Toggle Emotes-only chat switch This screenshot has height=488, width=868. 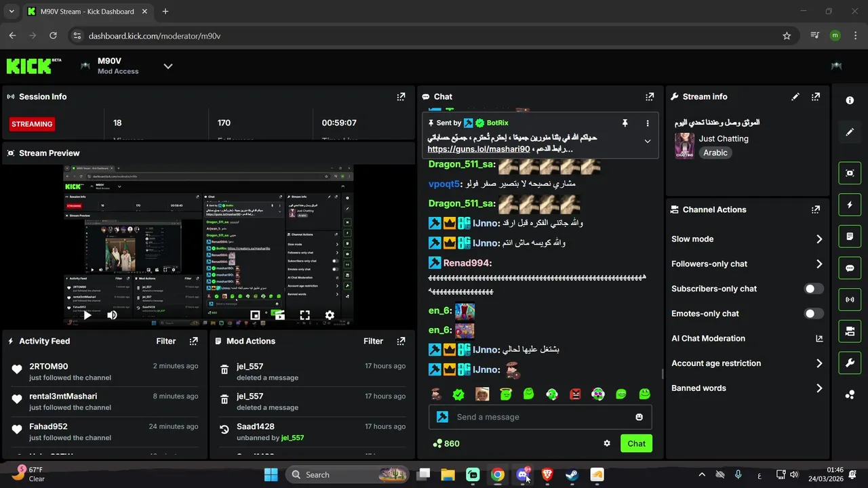pyautogui.click(x=814, y=314)
